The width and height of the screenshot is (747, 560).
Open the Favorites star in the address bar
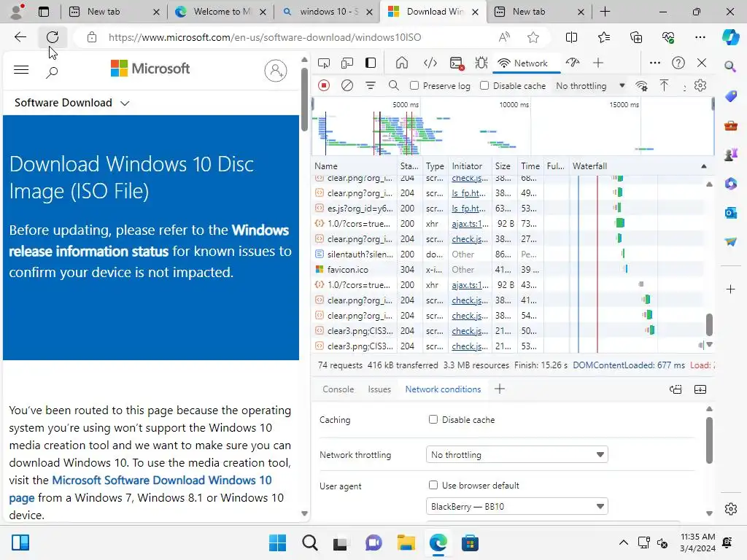533,37
